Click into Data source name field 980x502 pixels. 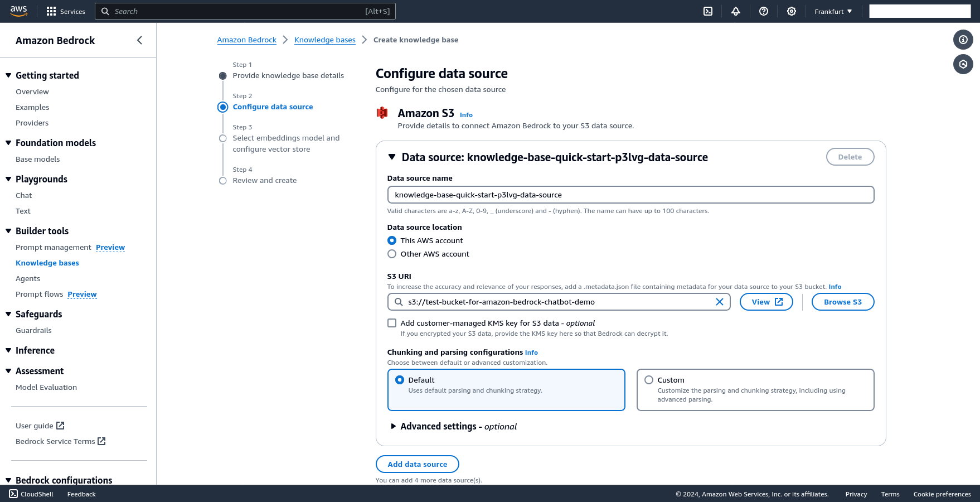tap(630, 195)
